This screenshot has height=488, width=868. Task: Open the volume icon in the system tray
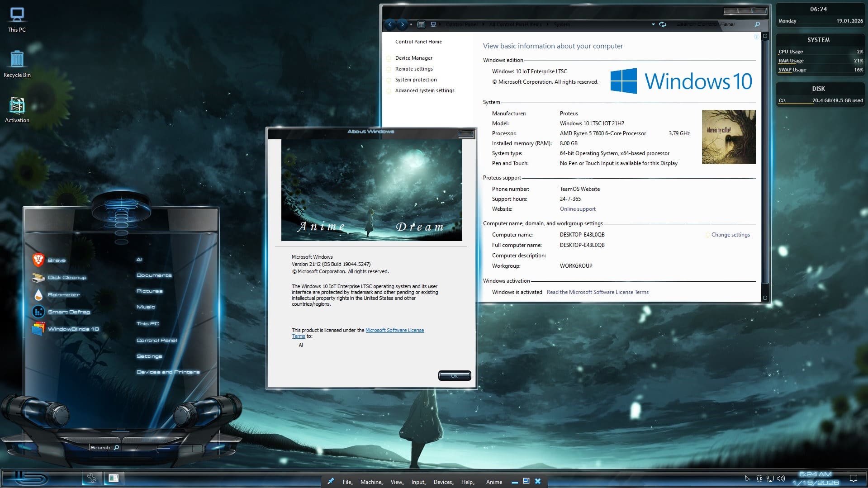coord(781,478)
